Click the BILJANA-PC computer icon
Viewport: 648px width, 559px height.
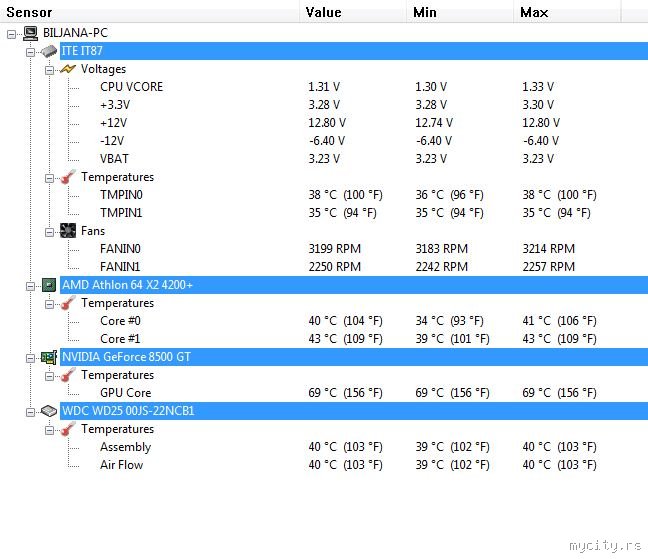coord(30,33)
